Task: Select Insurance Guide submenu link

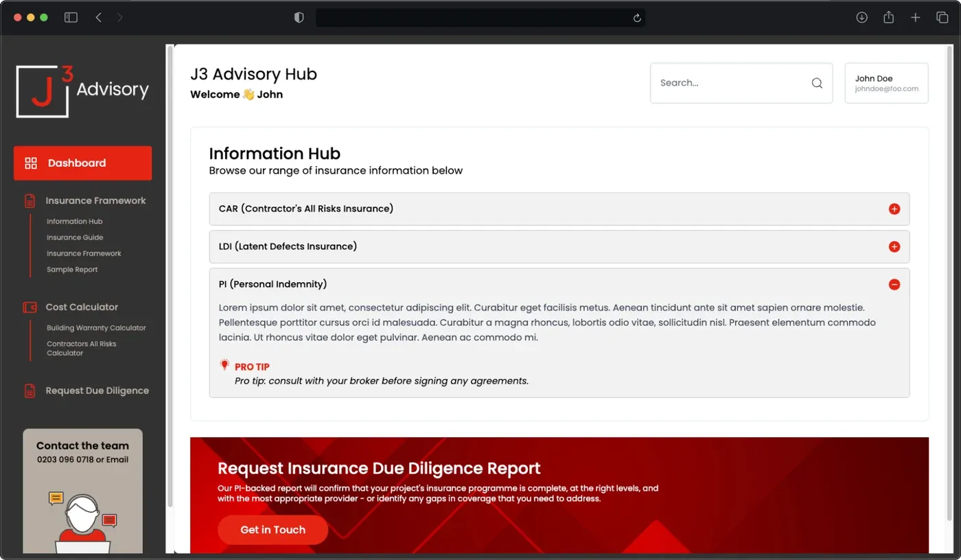Action: click(x=75, y=237)
